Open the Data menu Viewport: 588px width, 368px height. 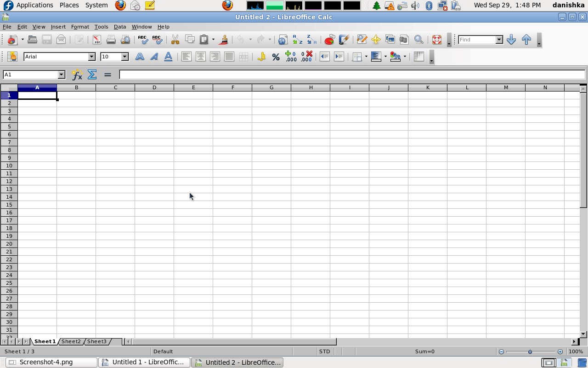coord(120,27)
